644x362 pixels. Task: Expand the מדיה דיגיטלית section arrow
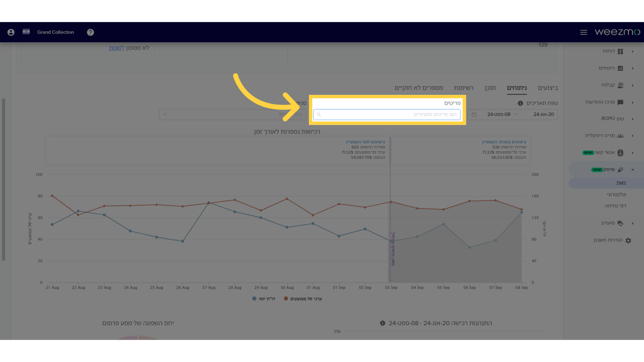633,136
